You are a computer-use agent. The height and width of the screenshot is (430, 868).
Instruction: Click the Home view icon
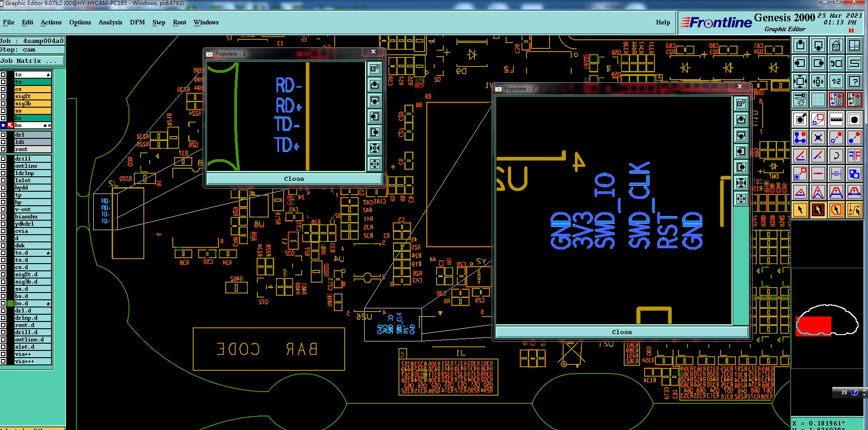(x=836, y=45)
